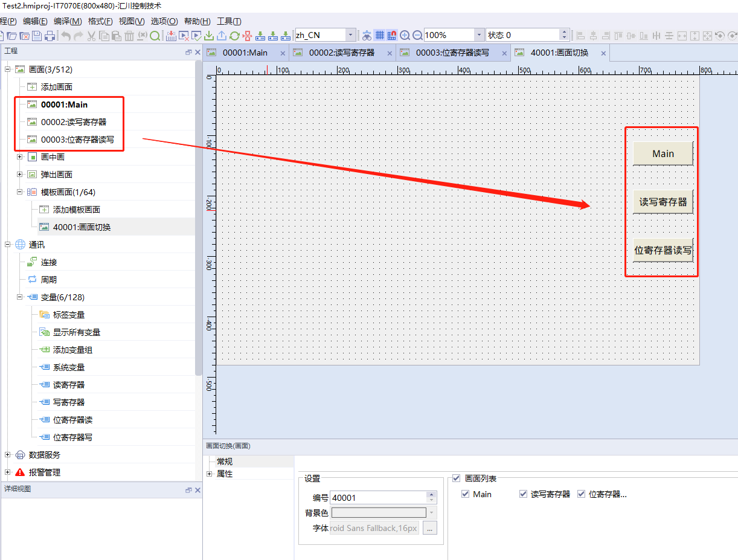Click the delete trash can icon
The image size is (738, 560).
pos(129,36)
